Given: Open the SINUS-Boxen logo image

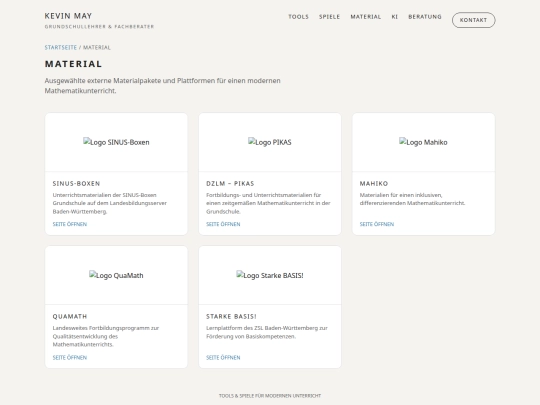Looking at the screenshot, I should pyautogui.click(x=116, y=142).
